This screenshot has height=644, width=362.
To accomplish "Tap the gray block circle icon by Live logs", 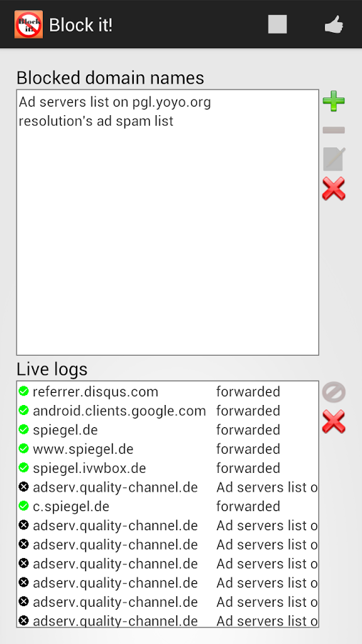I will [333, 392].
